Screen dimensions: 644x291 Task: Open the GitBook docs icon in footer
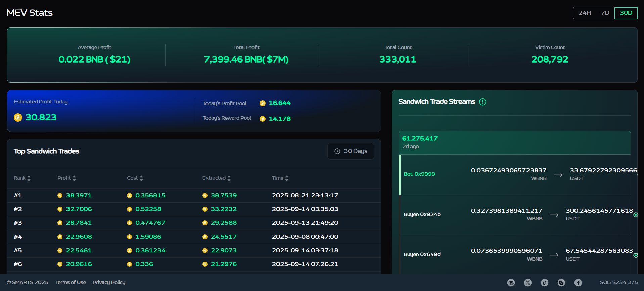pos(511,283)
